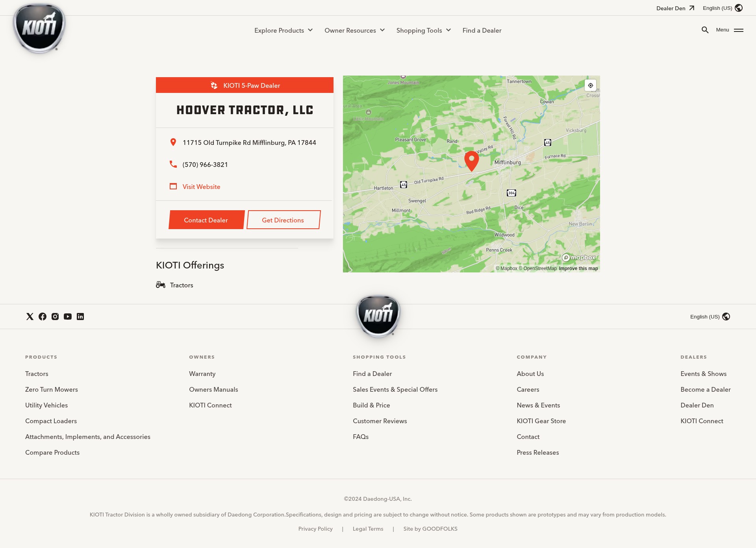Open the Warranty footer link
The image size is (756, 548).
202,374
